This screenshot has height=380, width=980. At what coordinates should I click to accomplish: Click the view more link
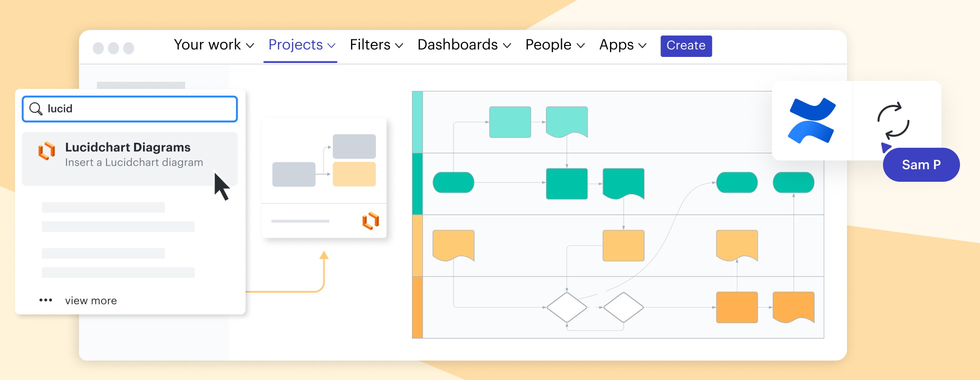tap(91, 301)
